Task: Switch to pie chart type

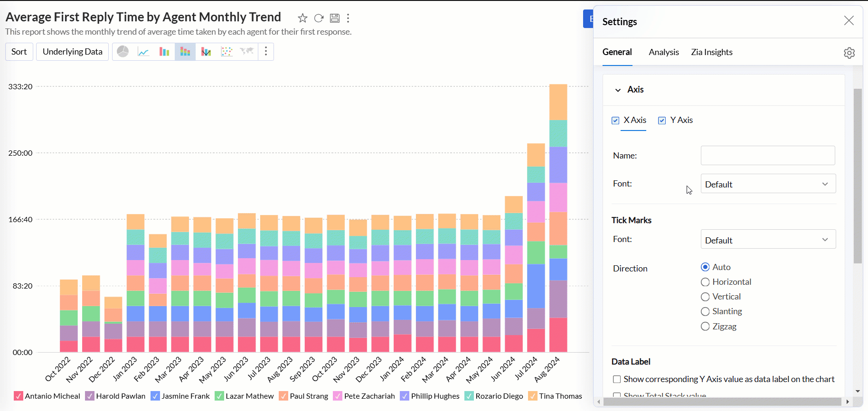Action: (x=123, y=52)
